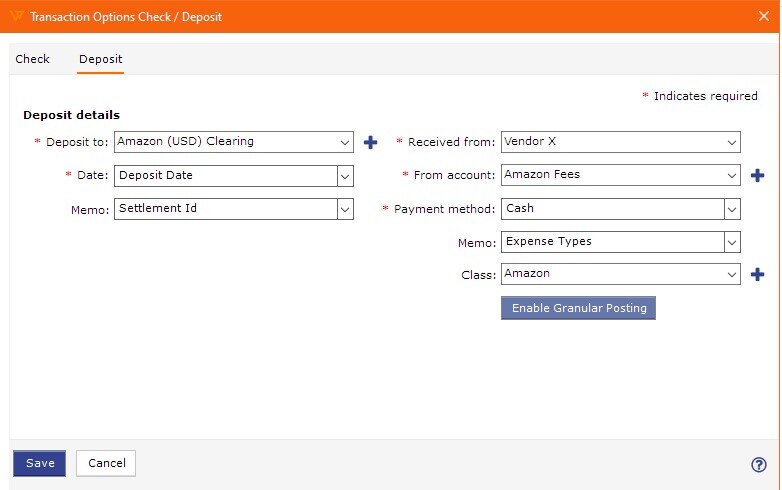Click the Payment method label
Image resolution: width=782 pixels, height=490 pixels.
[x=444, y=209]
